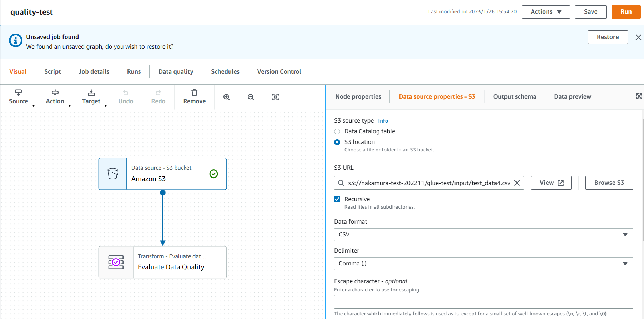The width and height of the screenshot is (644, 319).
Task: Open the Schedules tab
Action: [225, 71]
